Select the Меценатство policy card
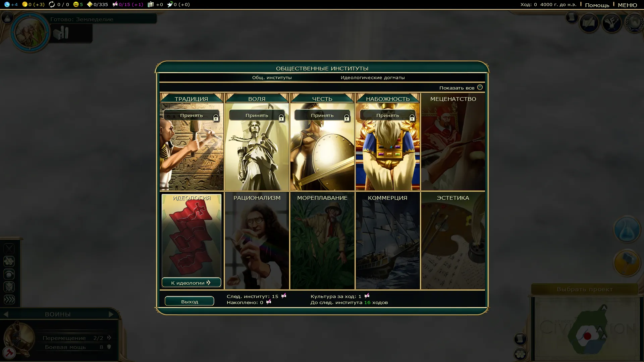 [x=453, y=142]
